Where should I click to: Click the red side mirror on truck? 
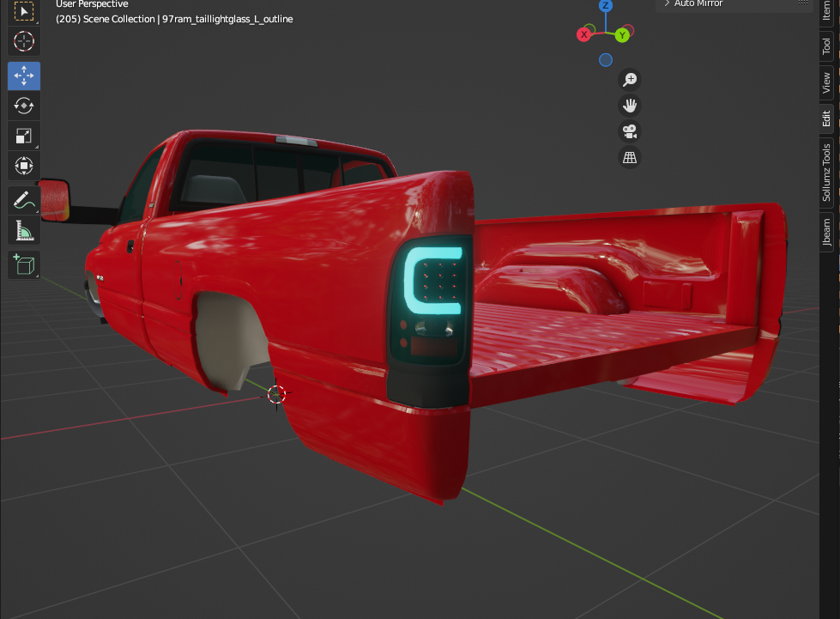pyautogui.click(x=54, y=200)
